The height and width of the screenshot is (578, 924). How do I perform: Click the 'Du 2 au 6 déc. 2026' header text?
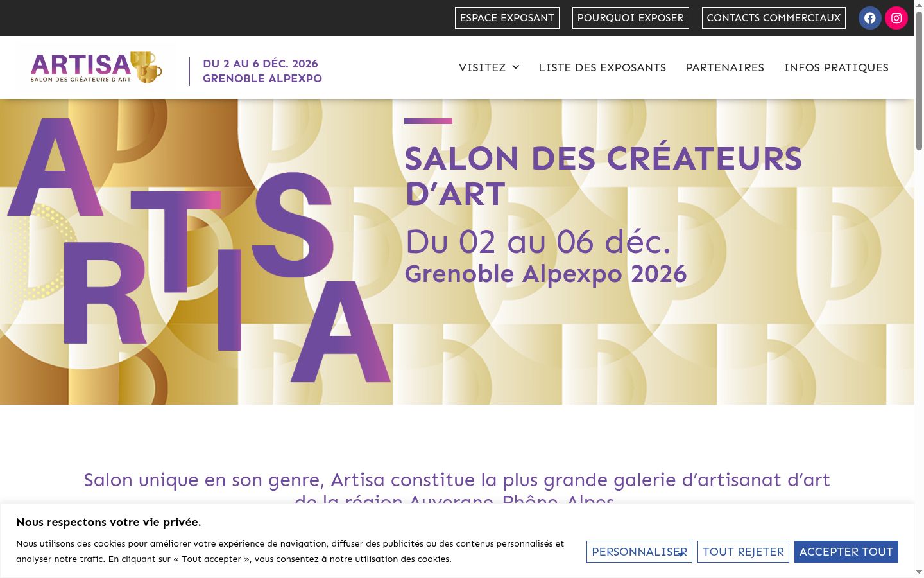tap(261, 64)
